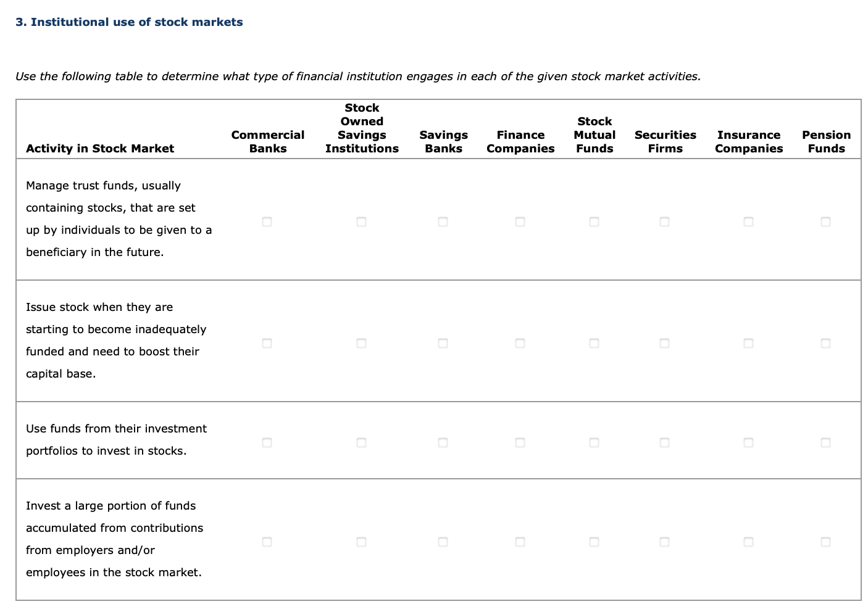
Task: Check Securities Firms for manage trust funds row
Action: coord(664,221)
